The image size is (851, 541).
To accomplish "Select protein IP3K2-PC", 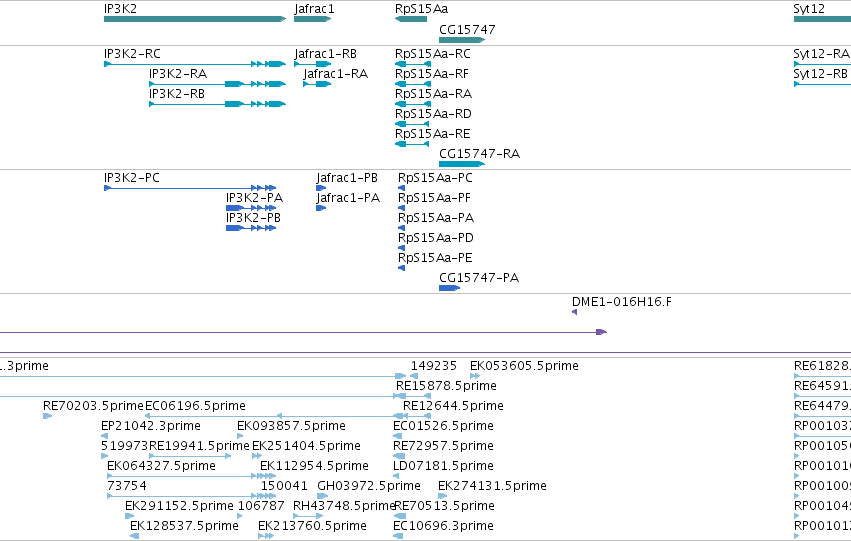I will pyautogui.click(x=190, y=188).
